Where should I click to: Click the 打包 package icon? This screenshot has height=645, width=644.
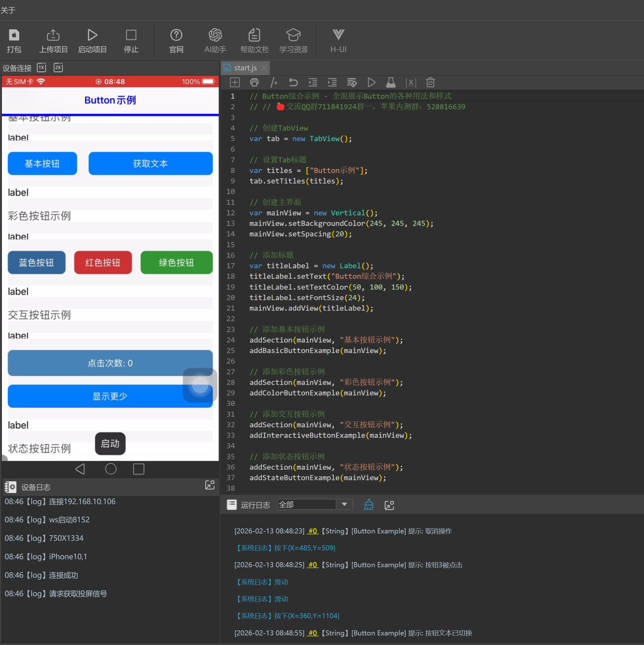click(x=14, y=41)
